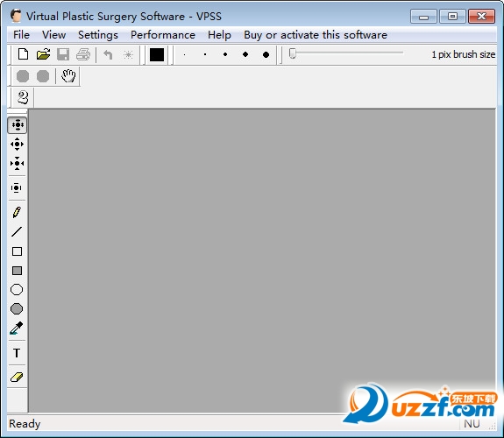Select the Text tool
Viewport: 504px width, 438px height.
(17, 353)
